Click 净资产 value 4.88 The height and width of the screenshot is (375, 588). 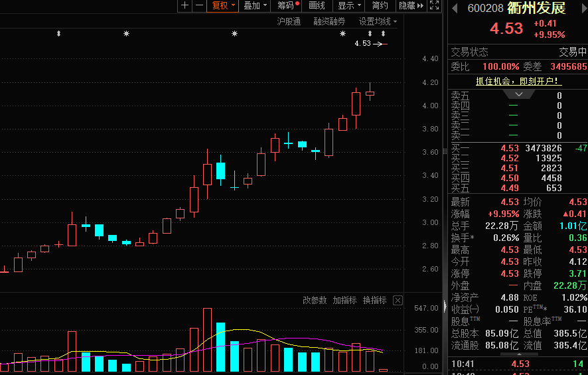coord(510,298)
